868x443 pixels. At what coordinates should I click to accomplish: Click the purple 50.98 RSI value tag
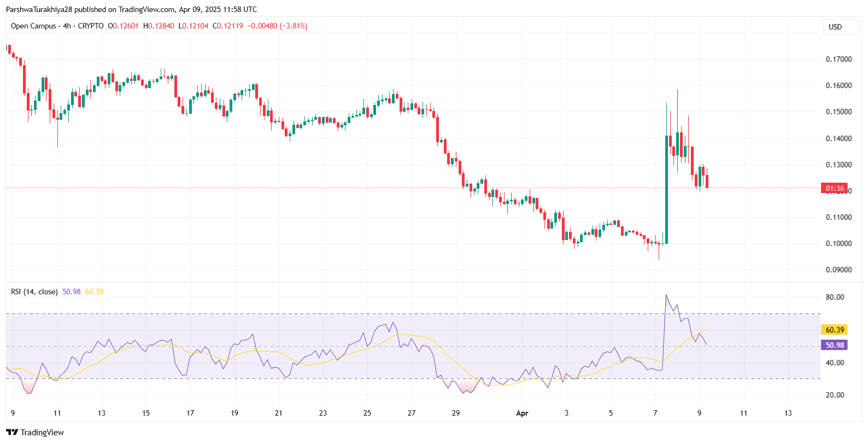(835, 345)
